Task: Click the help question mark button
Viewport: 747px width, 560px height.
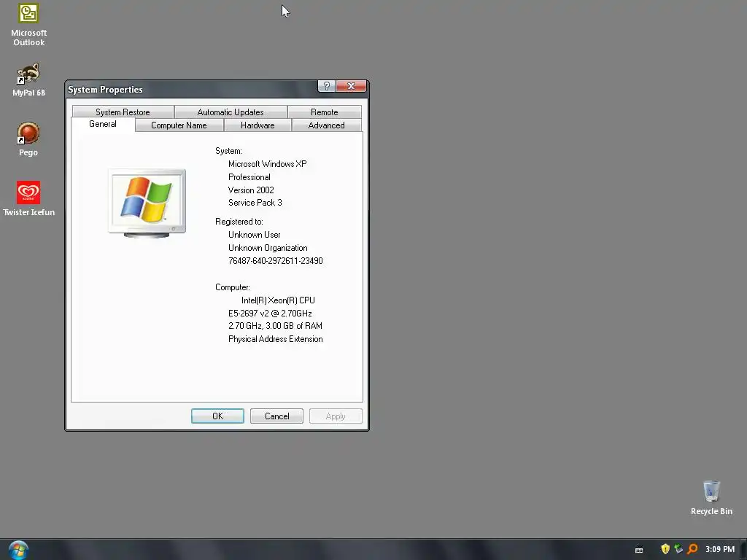Action: [x=326, y=86]
